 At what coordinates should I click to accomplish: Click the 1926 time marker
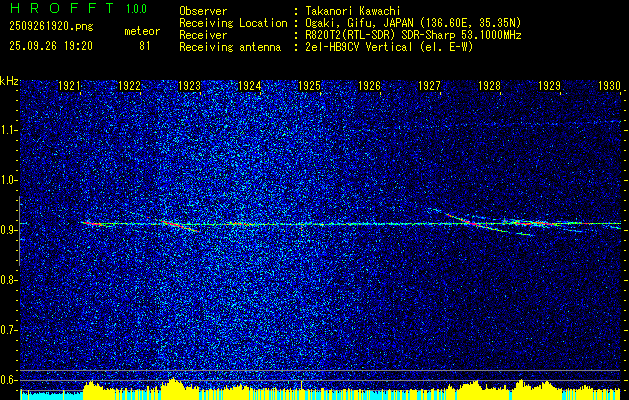369,85
